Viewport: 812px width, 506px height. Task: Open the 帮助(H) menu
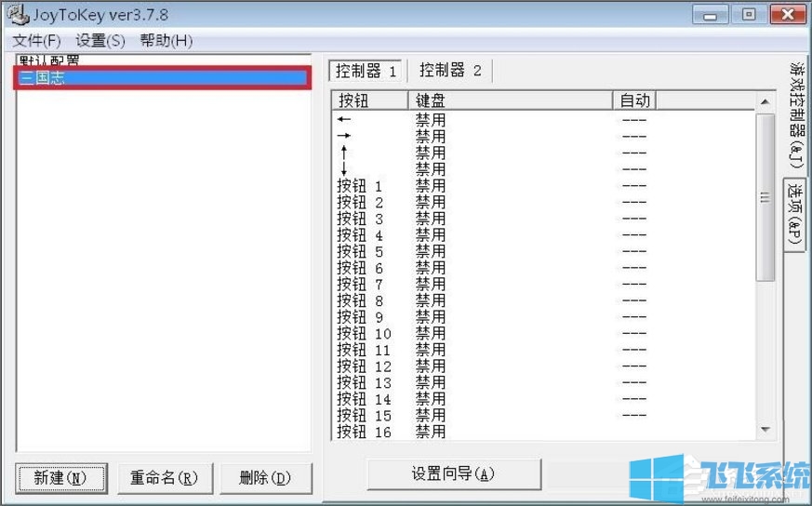coord(166,41)
